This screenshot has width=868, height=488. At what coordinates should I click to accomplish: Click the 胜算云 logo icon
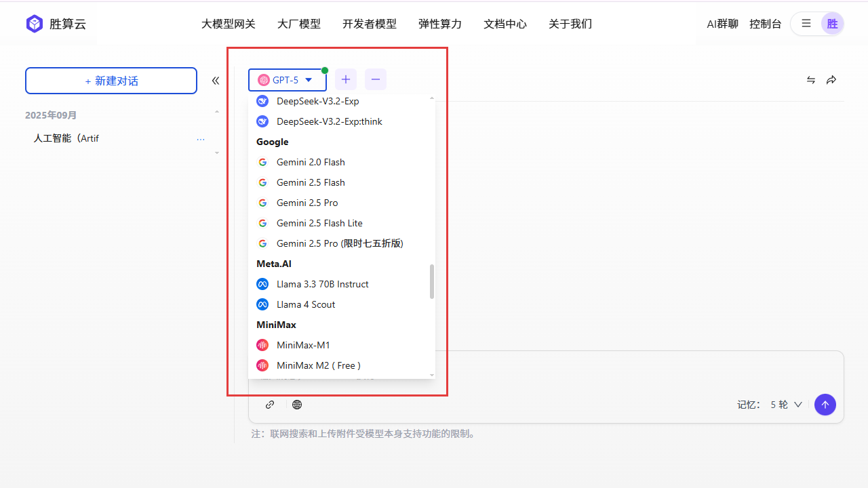pyautogui.click(x=35, y=24)
